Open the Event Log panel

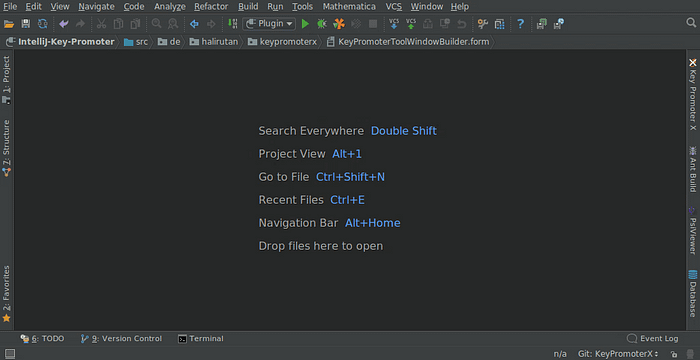coord(653,339)
